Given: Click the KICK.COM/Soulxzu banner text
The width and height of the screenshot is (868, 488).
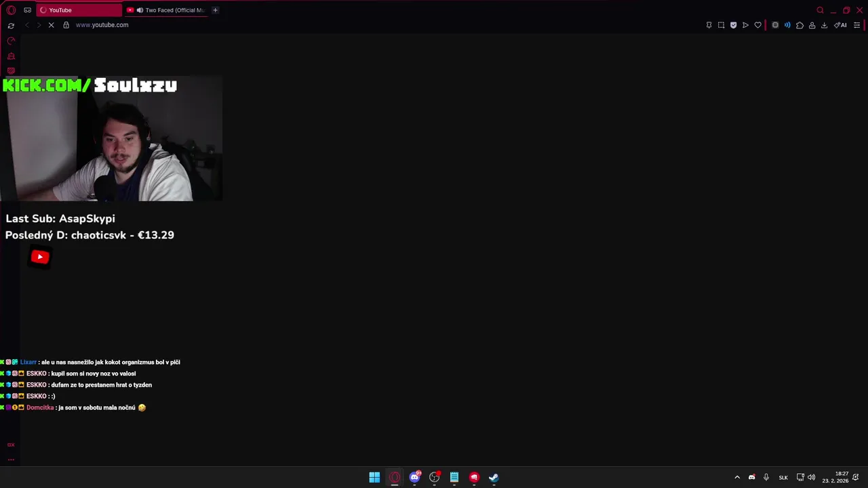Looking at the screenshot, I should point(90,85).
